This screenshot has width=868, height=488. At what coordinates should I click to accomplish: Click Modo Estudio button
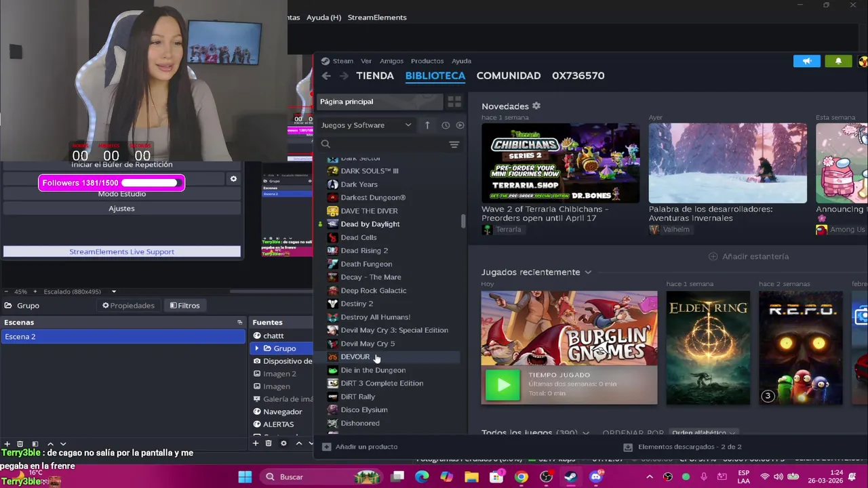coord(122,194)
